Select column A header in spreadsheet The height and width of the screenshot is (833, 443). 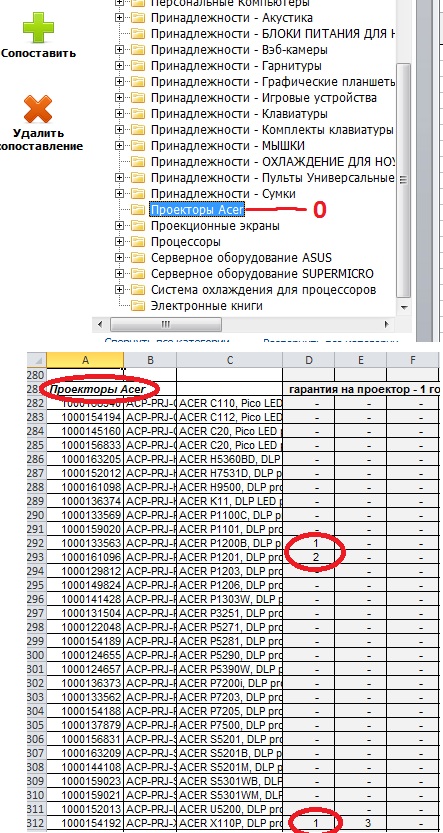pos(85,360)
